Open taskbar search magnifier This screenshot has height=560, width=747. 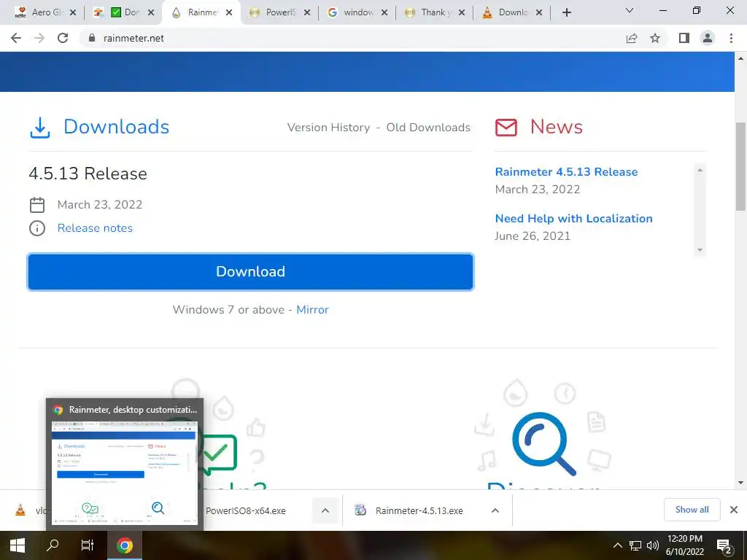click(x=53, y=545)
